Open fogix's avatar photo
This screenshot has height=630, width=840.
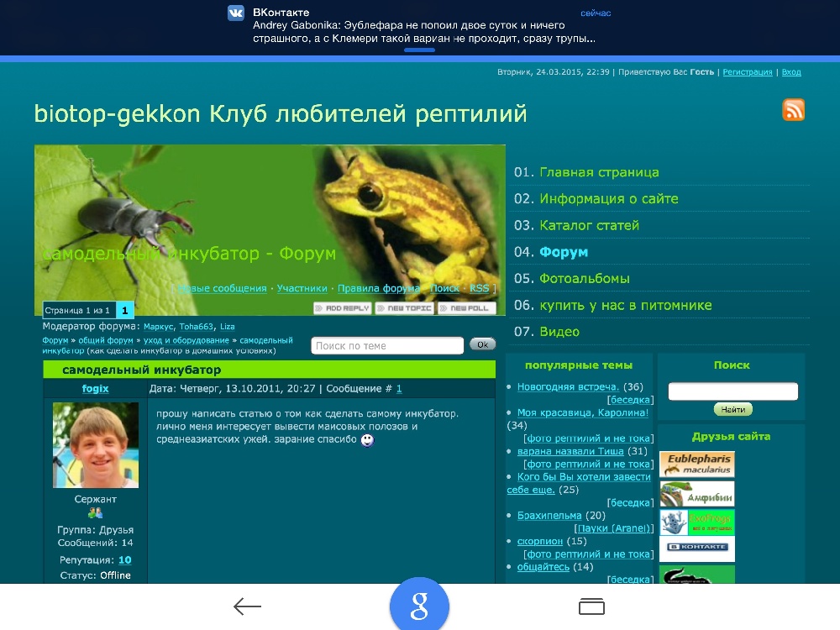pyautogui.click(x=95, y=445)
